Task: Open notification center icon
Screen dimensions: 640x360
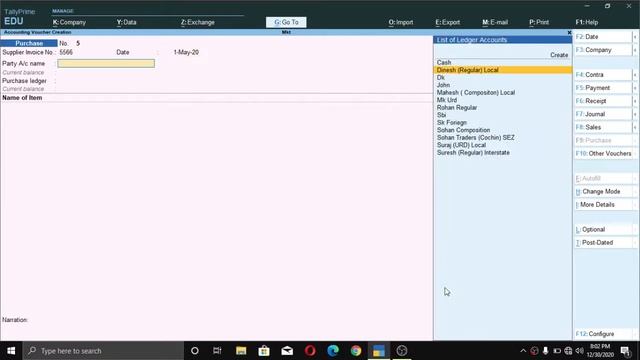Action: (625, 351)
